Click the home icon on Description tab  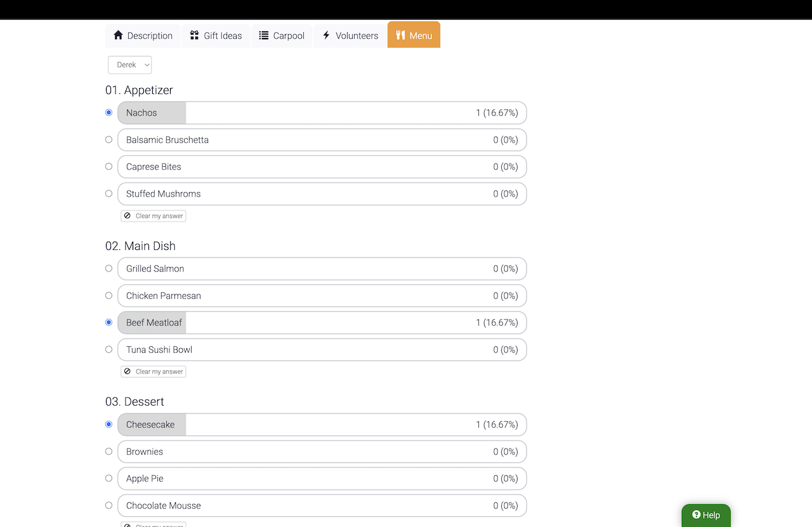click(x=118, y=36)
